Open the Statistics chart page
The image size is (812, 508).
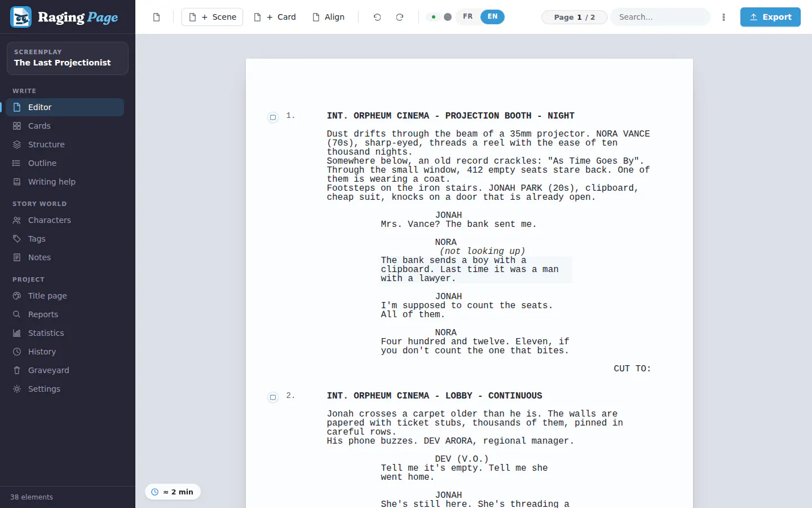65,333
